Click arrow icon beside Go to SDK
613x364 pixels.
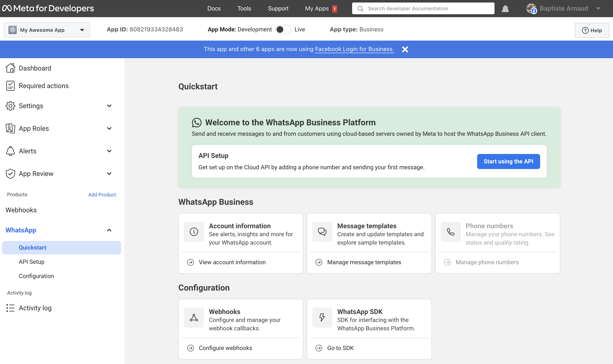tap(319, 348)
